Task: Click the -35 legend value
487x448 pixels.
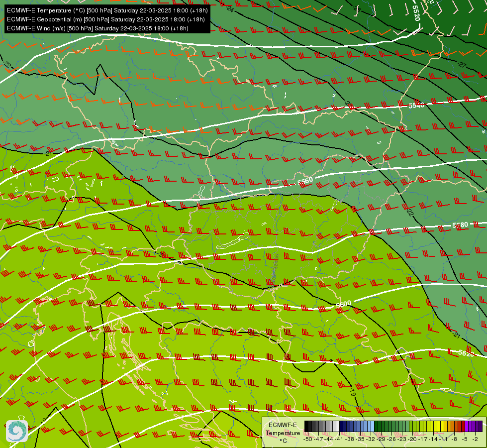Action: click(x=360, y=439)
